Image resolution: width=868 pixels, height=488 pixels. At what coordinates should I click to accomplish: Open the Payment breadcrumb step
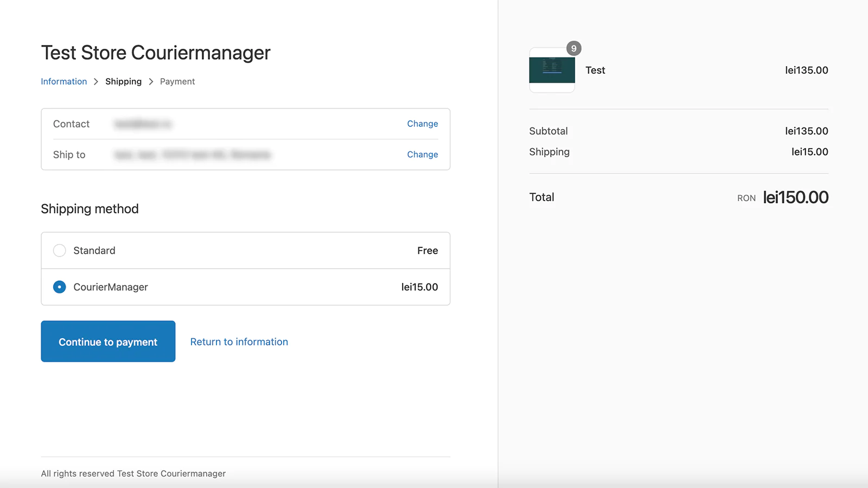tap(177, 81)
